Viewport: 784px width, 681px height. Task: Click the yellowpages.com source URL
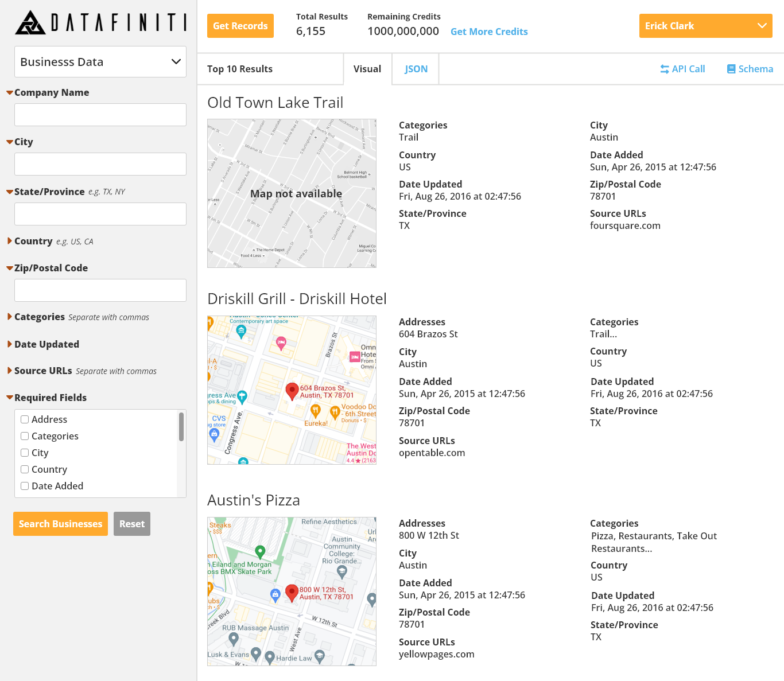[437, 654]
